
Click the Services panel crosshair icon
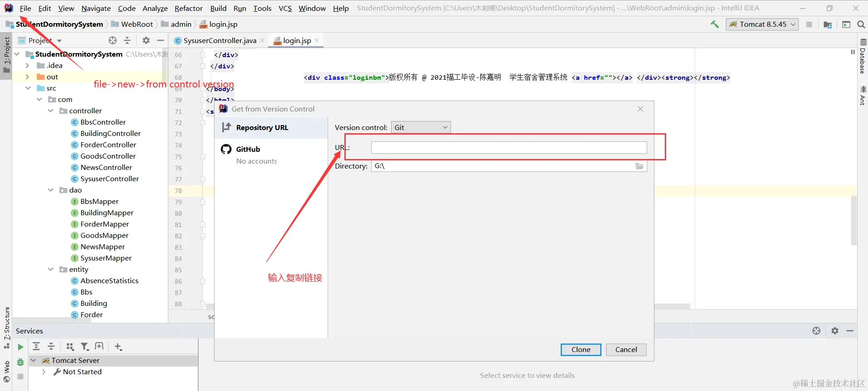point(816,331)
